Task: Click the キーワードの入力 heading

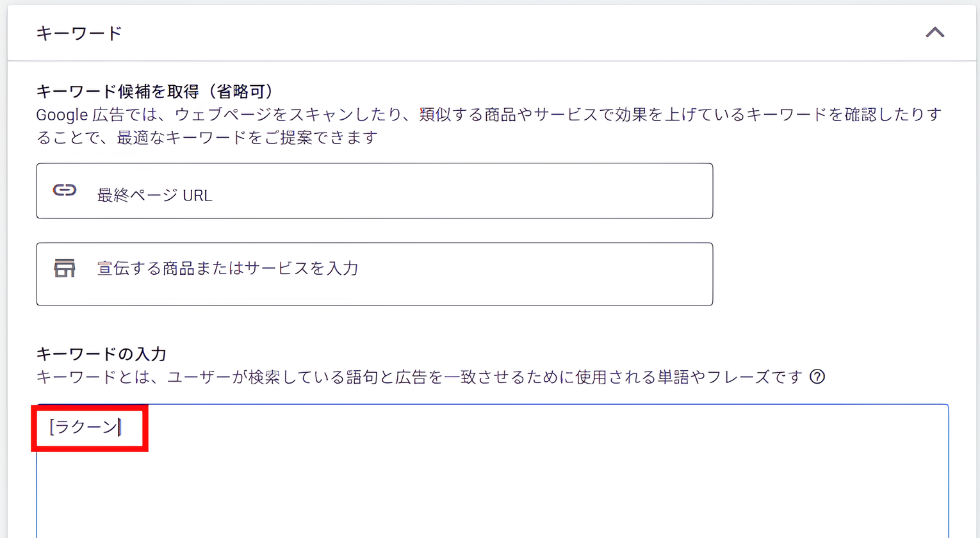Action: point(101,354)
